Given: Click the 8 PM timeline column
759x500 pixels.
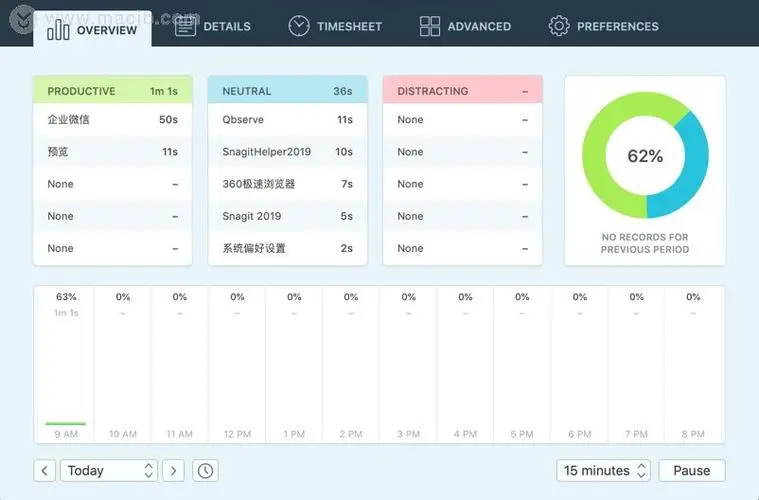Looking at the screenshot, I should point(693,364).
